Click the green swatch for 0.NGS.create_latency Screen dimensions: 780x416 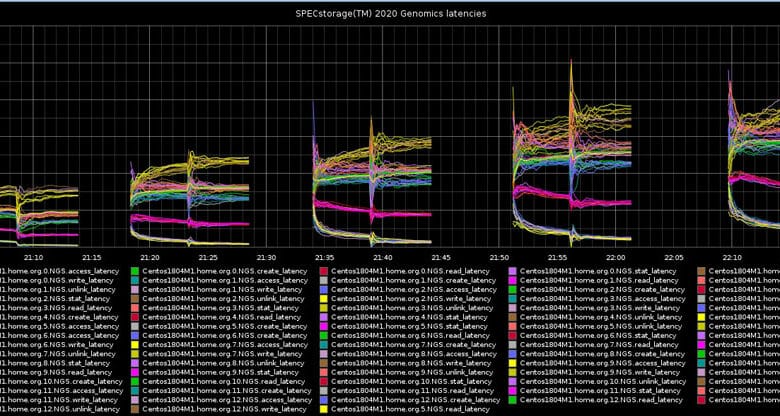tap(135, 271)
